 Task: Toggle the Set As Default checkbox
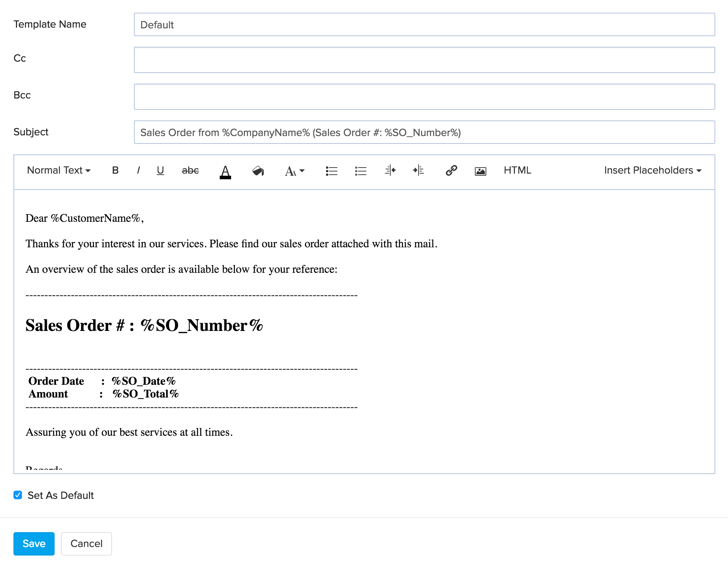click(x=18, y=495)
